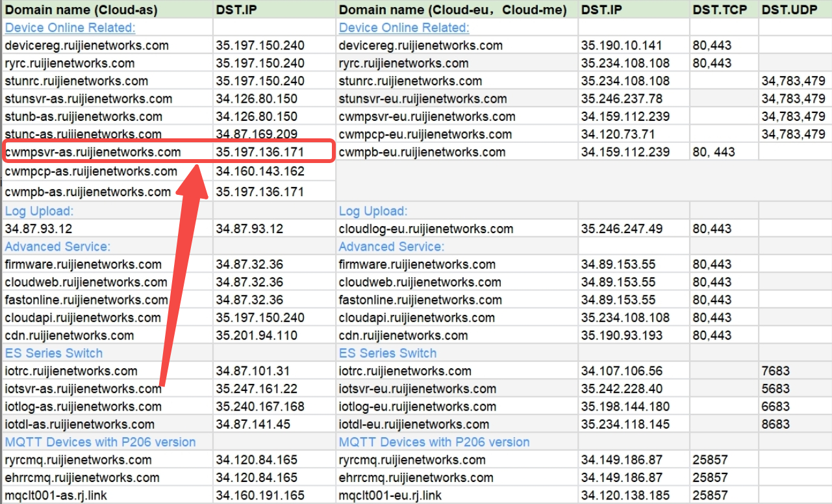Click IP 34.87.141.45 cell
Viewport: 832px width, 504px height.
coord(274,425)
